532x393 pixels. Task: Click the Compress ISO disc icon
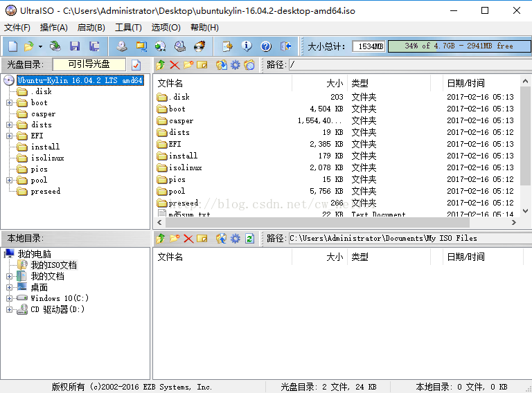click(x=161, y=46)
